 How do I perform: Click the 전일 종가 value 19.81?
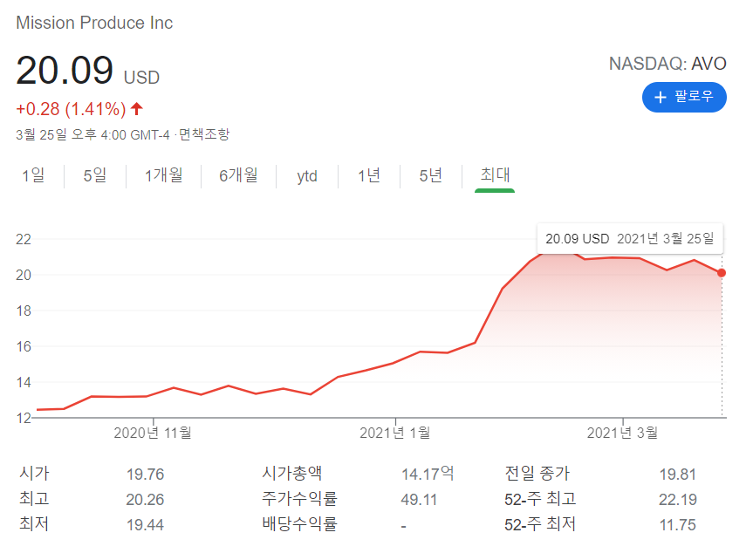click(x=677, y=475)
